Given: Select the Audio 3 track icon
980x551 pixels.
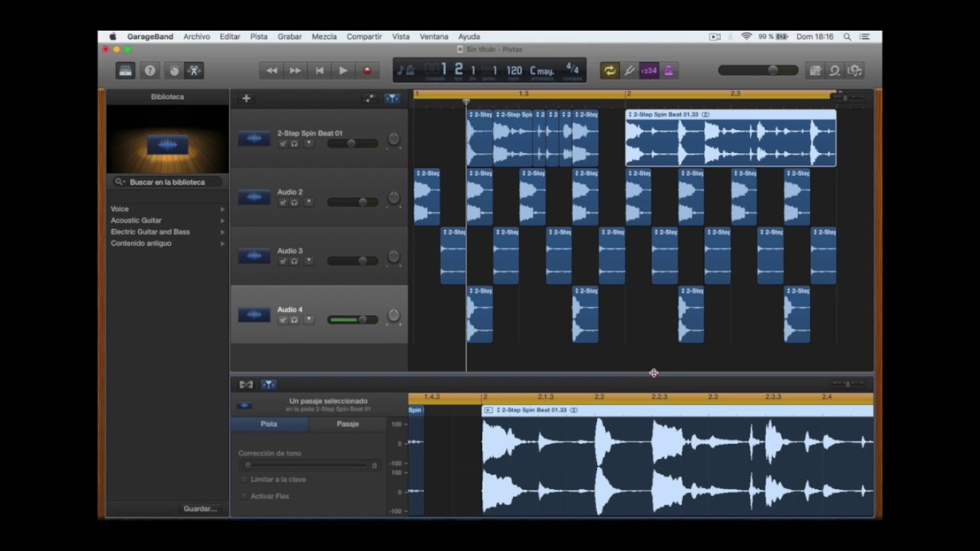Looking at the screenshot, I should click(x=253, y=256).
